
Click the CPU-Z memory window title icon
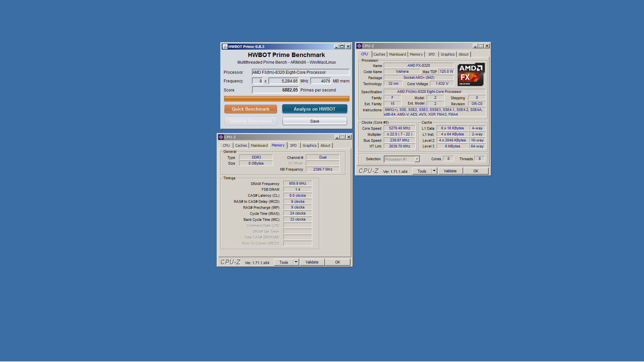click(x=221, y=137)
